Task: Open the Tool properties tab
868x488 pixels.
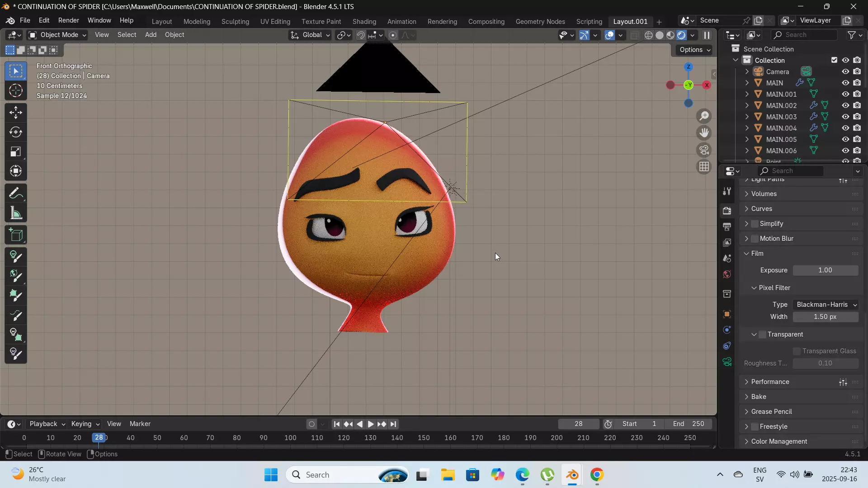Action: click(727, 191)
